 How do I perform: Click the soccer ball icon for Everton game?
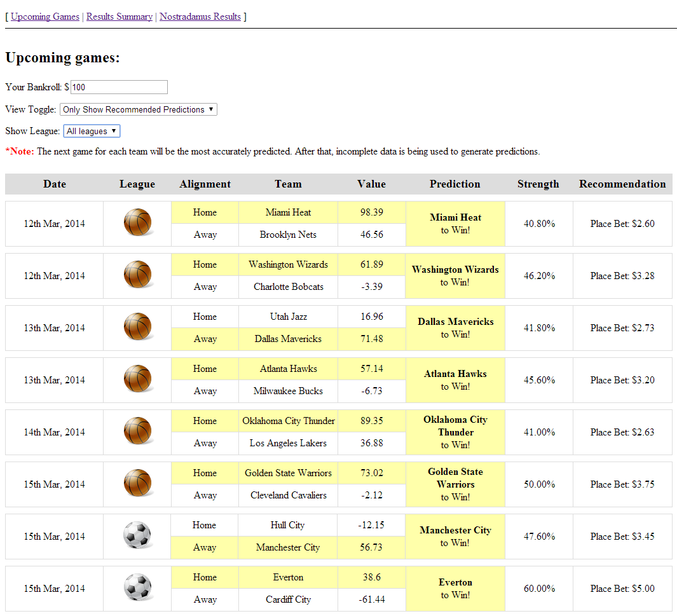(x=138, y=587)
